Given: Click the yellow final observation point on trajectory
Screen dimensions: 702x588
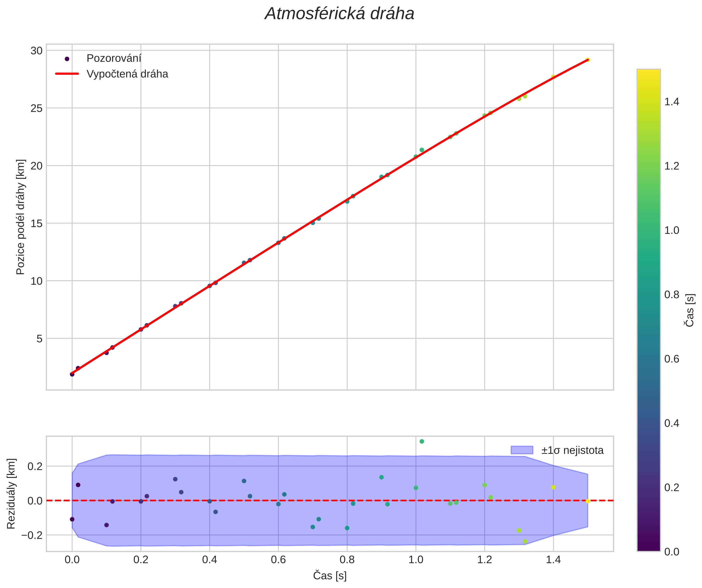Looking at the screenshot, I should click(x=588, y=60).
